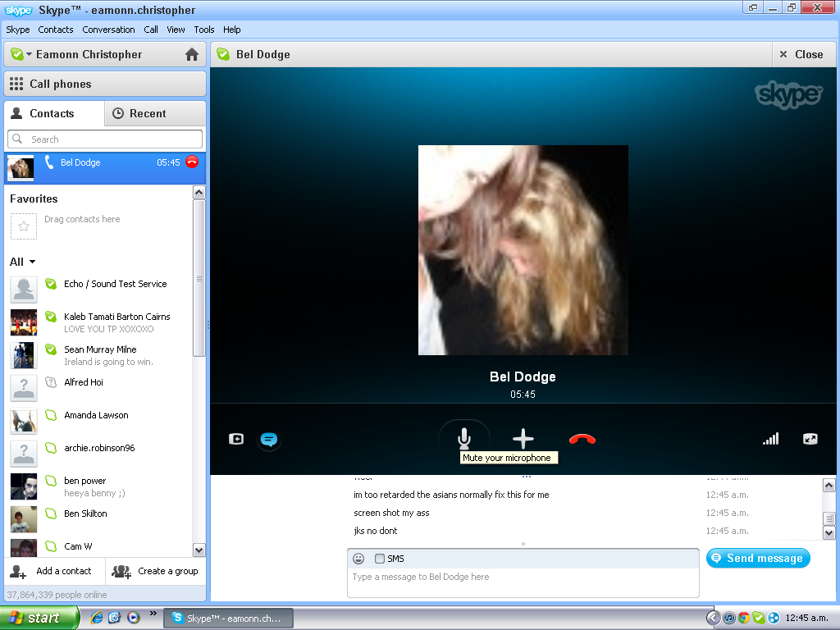Viewport: 840px width, 630px height.
Task: Click the Add a contact button
Action: (53, 571)
